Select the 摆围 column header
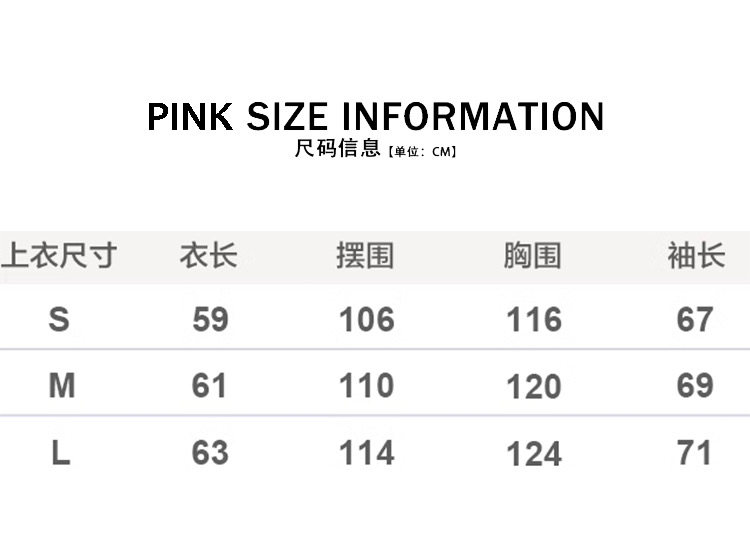Screen dimensions: 750x553 365,255
